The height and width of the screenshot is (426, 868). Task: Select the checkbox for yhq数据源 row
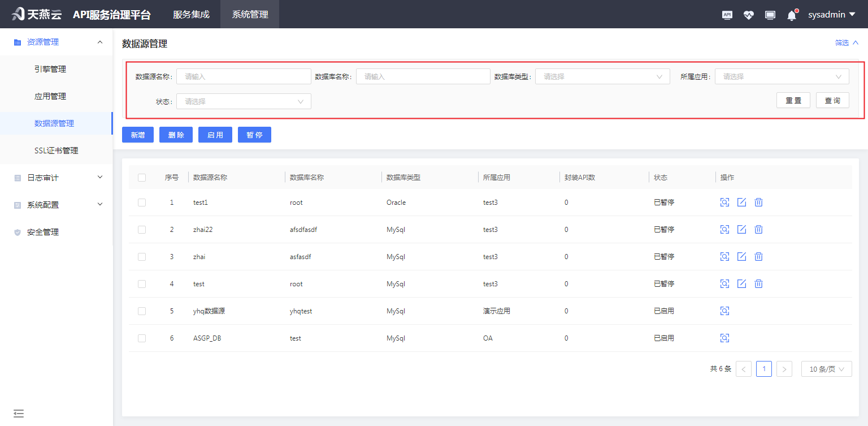tap(142, 311)
